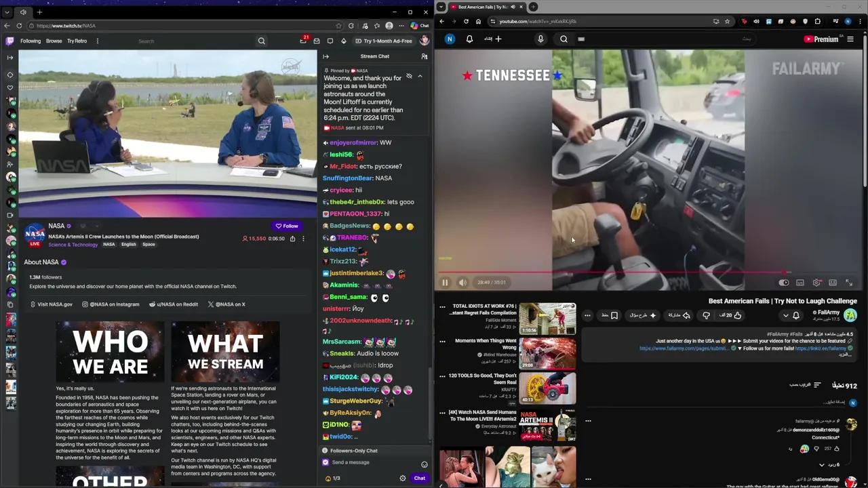Open chat settings gear icon
This screenshot has height=488, width=868.
(402, 478)
